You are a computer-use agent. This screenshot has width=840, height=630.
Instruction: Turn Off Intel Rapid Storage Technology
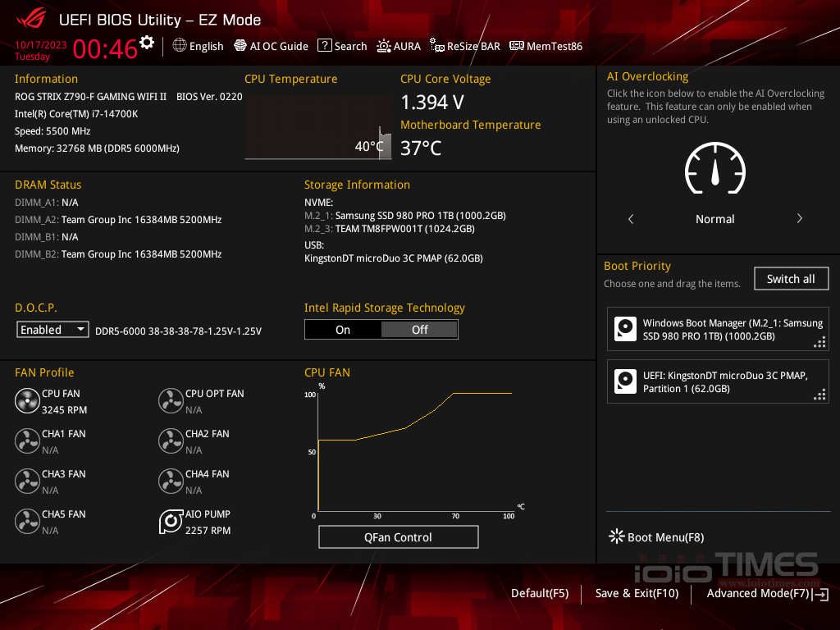click(x=419, y=329)
